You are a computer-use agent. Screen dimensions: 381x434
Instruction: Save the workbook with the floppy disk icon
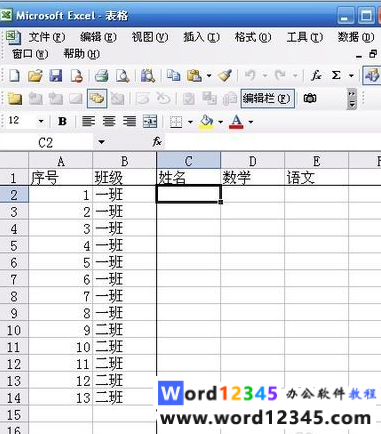tap(56, 76)
